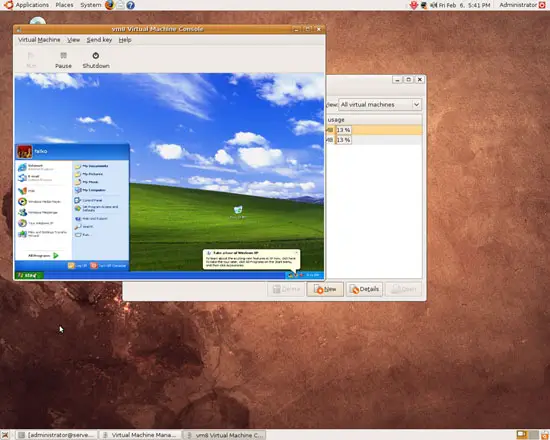550x440 pixels.
Task: Click the XP system tray clock
Action: 313,275
